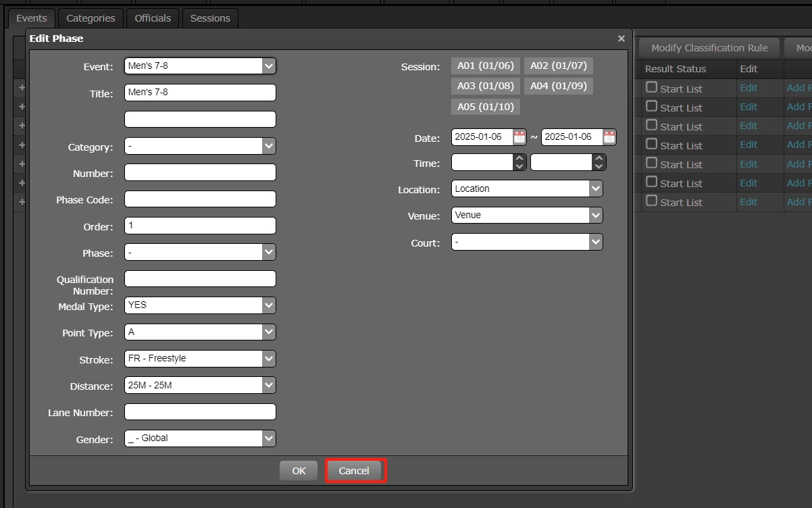Open the Gender dropdown
The height and width of the screenshot is (508, 812).
click(268, 438)
